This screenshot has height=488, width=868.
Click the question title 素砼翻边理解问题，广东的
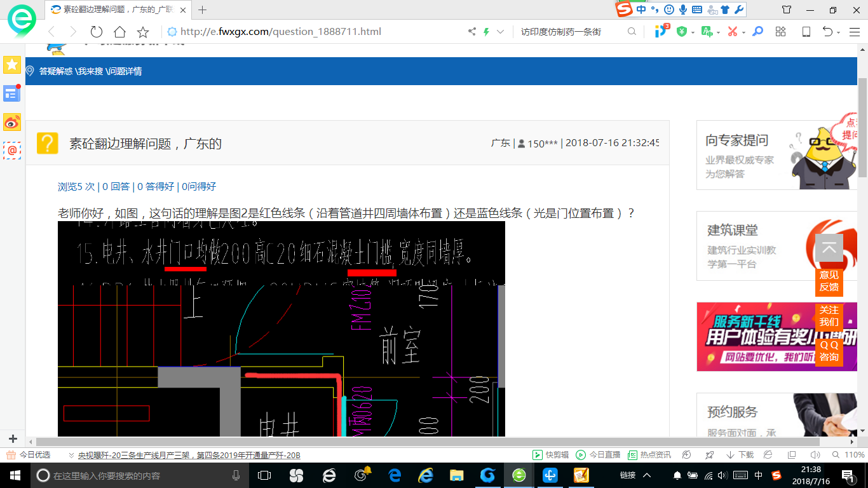pyautogui.click(x=146, y=144)
